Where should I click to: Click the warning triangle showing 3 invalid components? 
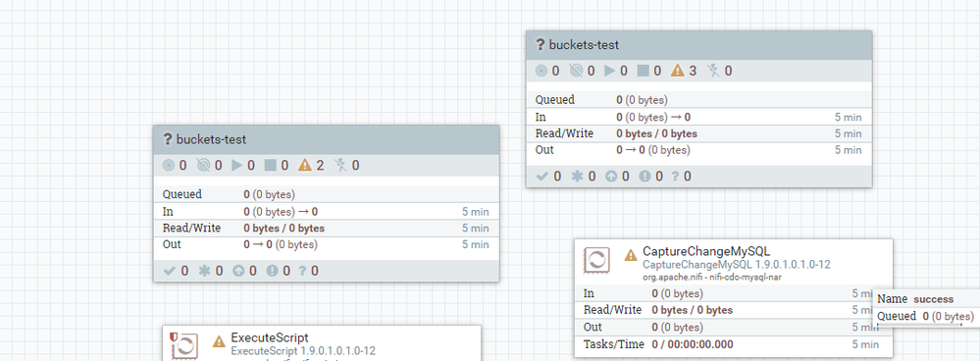pos(678,71)
